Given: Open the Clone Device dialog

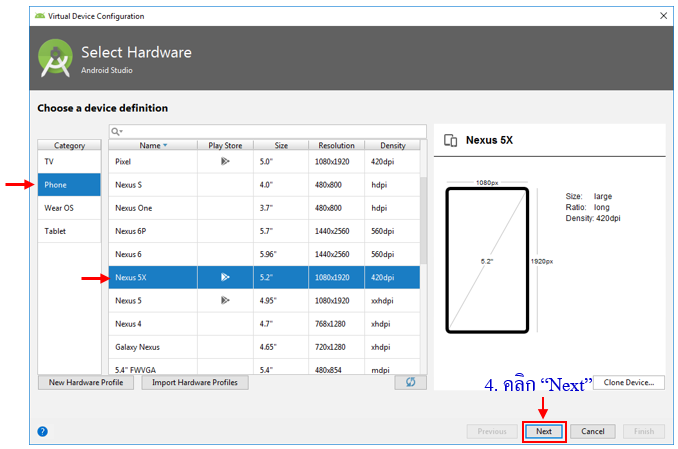Looking at the screenshot, I should pos(628,382).
